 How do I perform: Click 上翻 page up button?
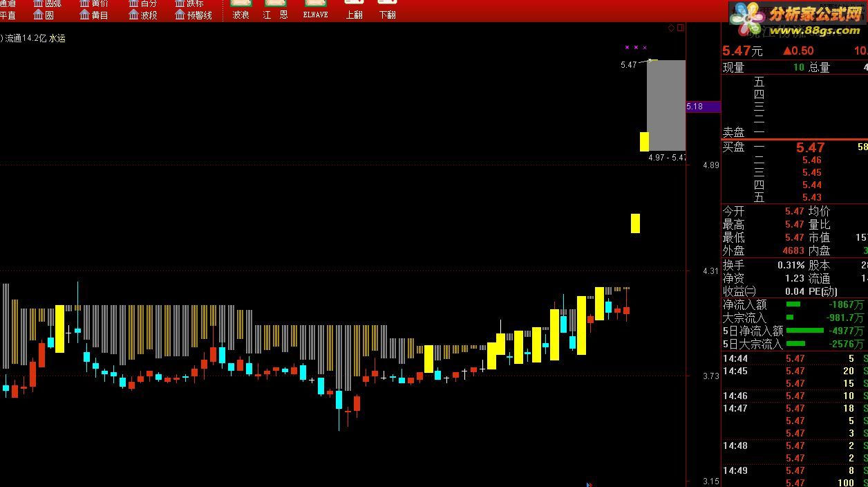(354, 9)
